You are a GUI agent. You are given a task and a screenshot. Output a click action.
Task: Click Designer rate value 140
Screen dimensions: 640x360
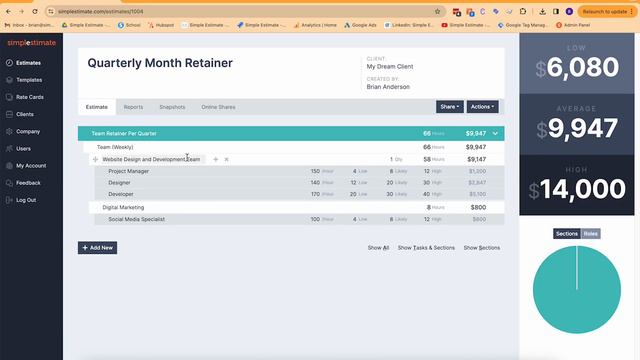point(315,182)
